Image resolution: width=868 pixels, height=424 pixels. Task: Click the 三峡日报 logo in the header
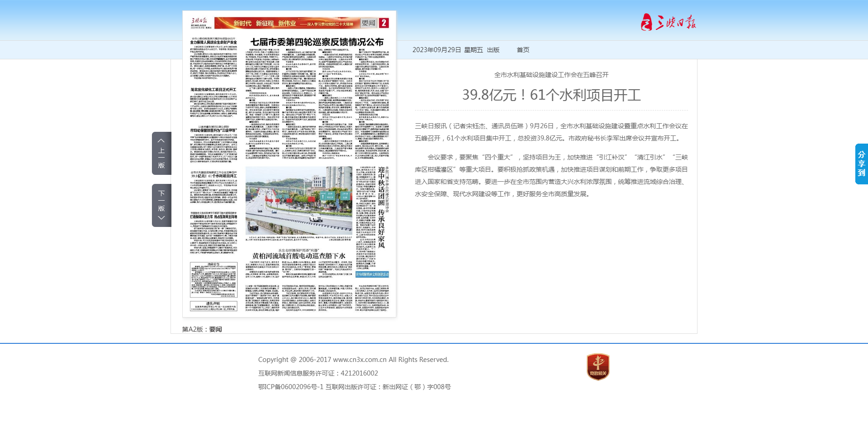668,22
